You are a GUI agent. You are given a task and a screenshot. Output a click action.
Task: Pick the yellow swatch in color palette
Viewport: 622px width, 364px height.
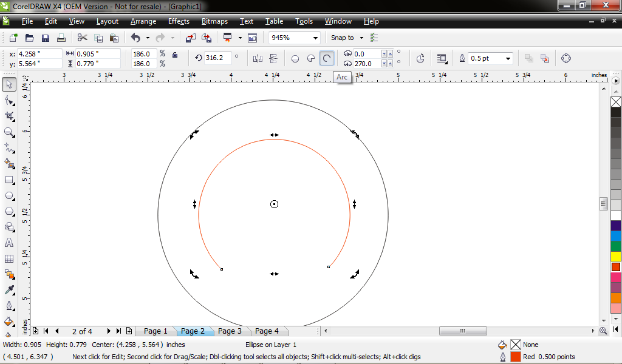coord(615,257)
